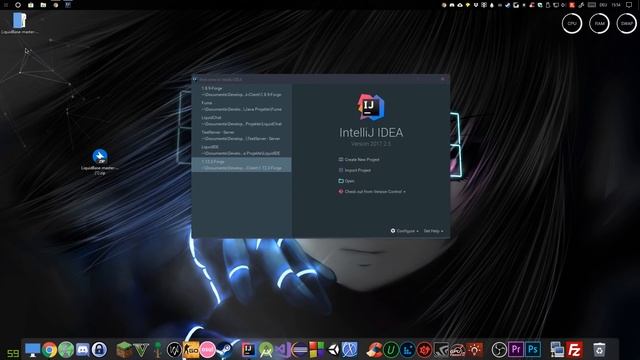Screen dimensions: 640x360
Task: Open recent project Fume
Action: pos(241,106)
